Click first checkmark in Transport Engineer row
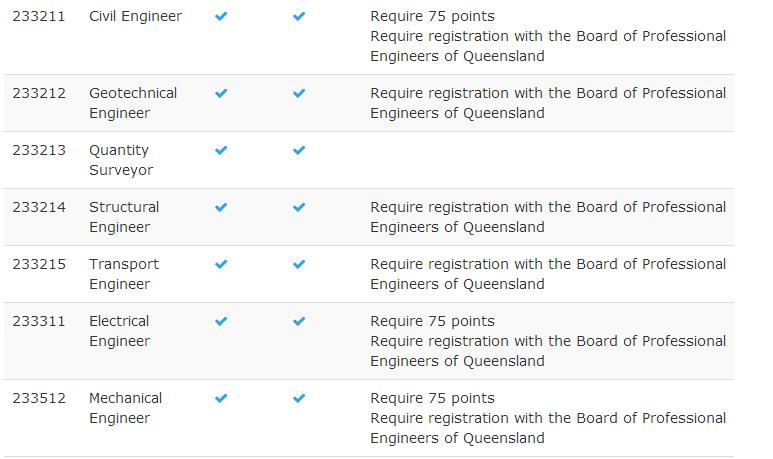 pyautogui.click(x=221, y=265)
